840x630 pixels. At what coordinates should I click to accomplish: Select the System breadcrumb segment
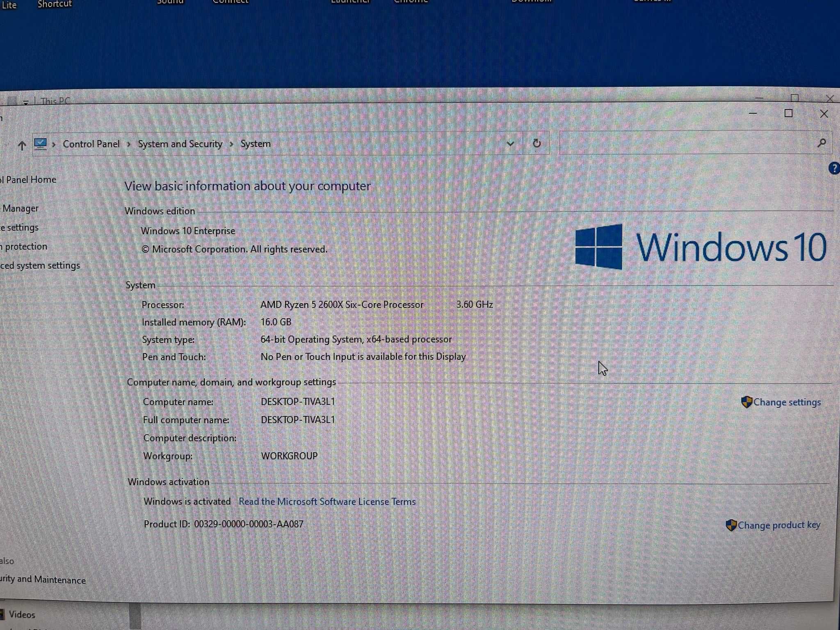pos(256,144)
